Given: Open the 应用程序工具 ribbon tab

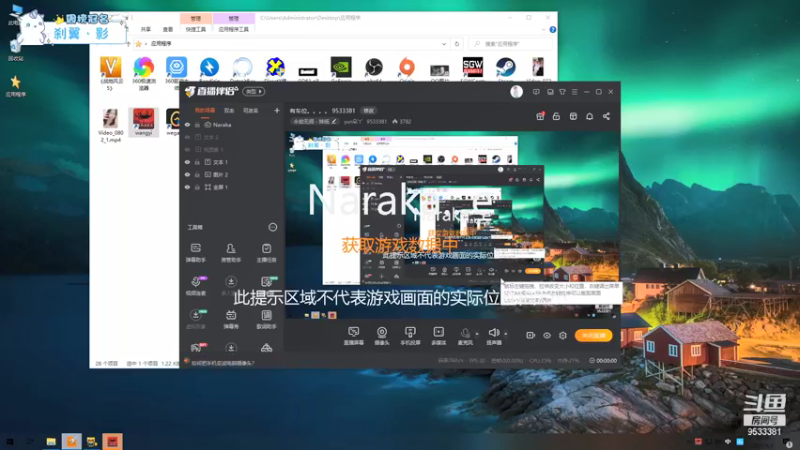Looking at the screenshot, I should [234, 30].
